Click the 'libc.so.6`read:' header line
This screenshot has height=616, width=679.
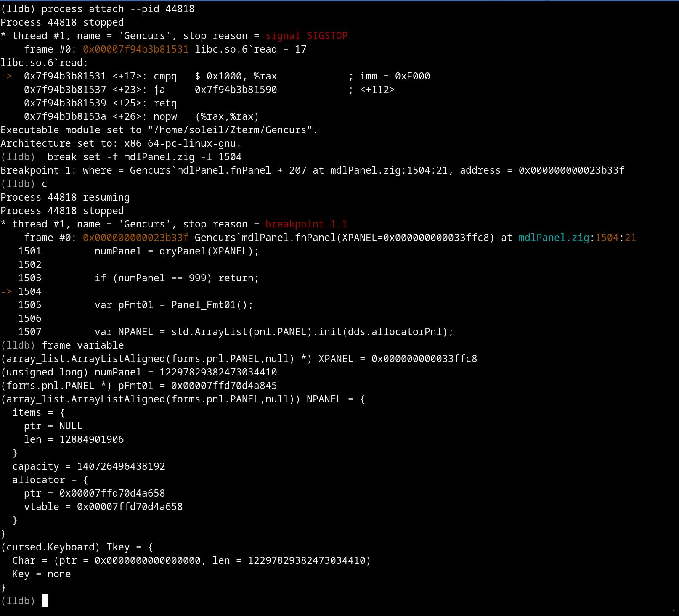coord(44,63)
